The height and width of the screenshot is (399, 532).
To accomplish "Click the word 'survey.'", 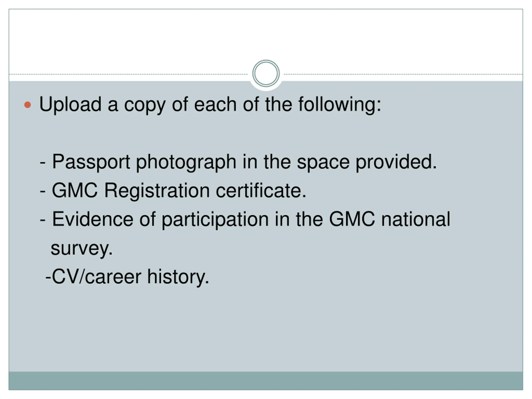I will [81, 249].
